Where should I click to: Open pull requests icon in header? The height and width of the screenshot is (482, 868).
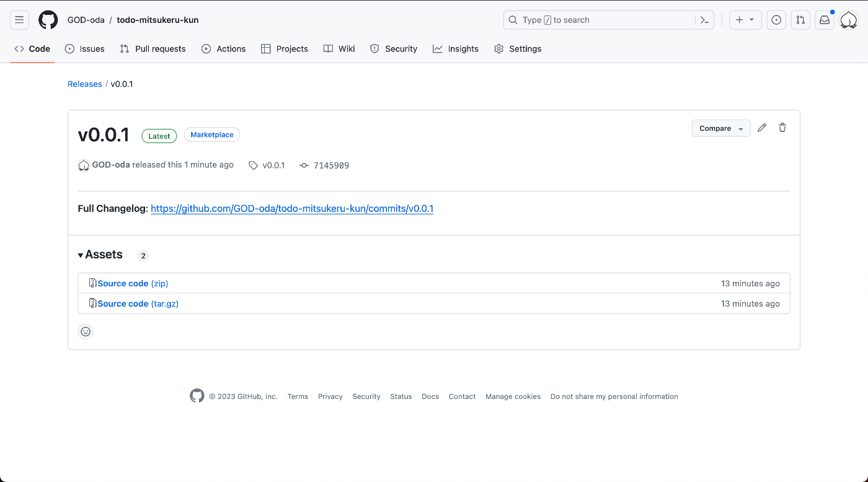[x=800, y=20]
